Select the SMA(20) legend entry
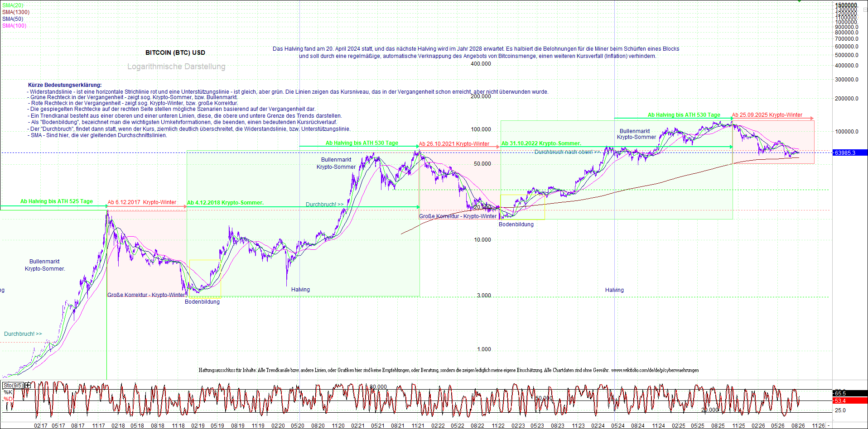The width and height of the screenshot is (868, 429). [13, 5]
